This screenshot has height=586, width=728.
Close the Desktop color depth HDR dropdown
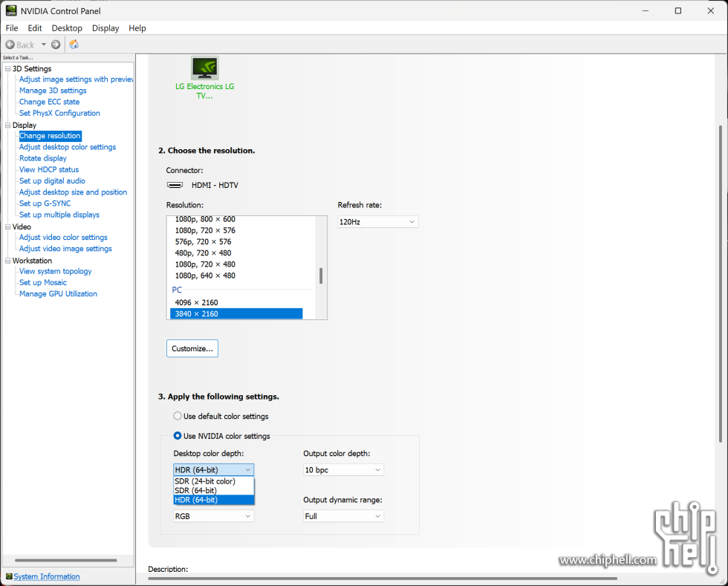[x=214, y=470]
